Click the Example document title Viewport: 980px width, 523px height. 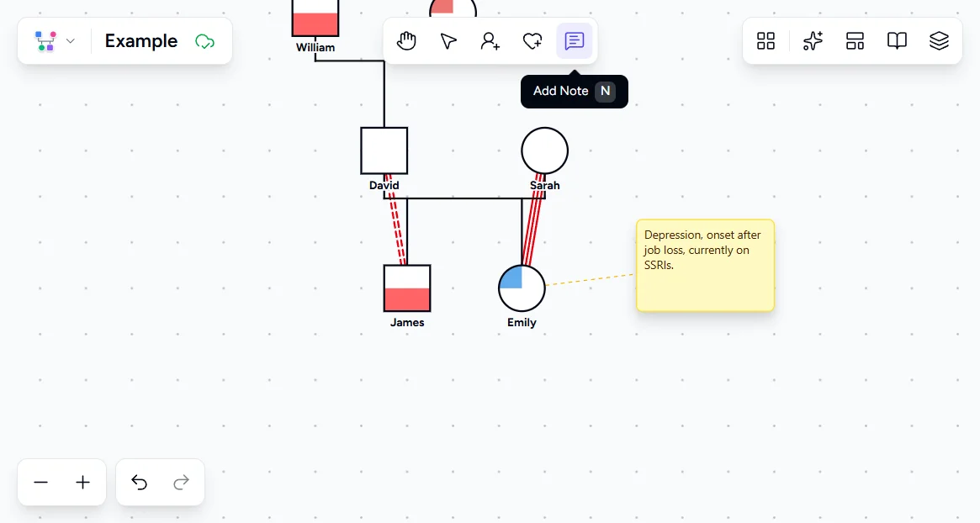[x=141, y=41]
